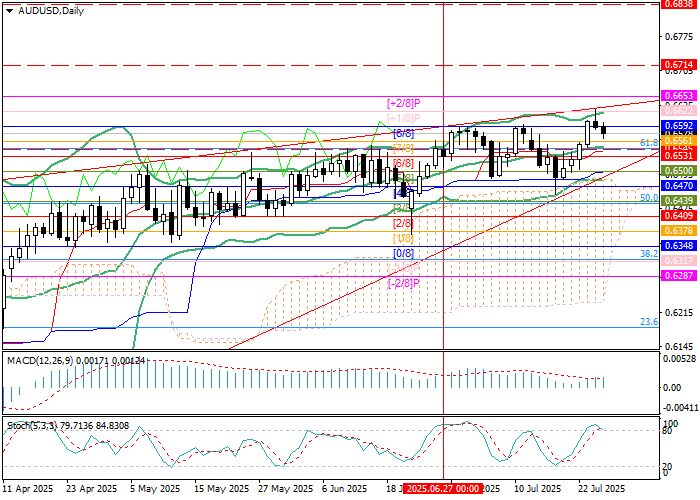The width and height of the screenshot is (700, 500).
Task: Click the 20 level on Stochastic scale
Action: 667,467
